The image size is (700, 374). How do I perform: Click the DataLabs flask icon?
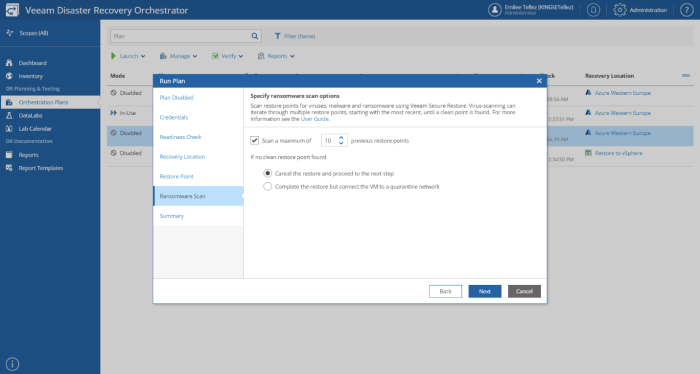[9, 116]
